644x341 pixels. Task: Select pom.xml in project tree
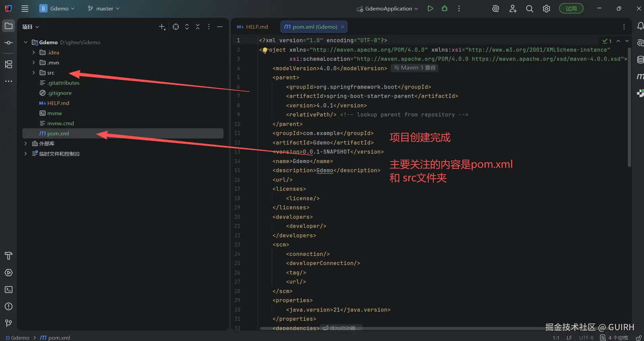123,133
